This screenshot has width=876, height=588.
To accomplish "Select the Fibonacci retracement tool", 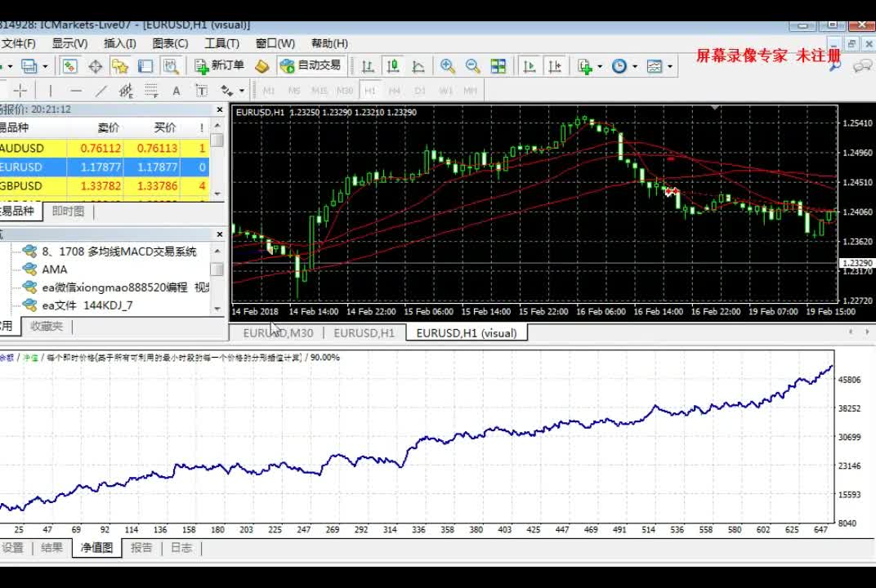I will coord(151,91).
